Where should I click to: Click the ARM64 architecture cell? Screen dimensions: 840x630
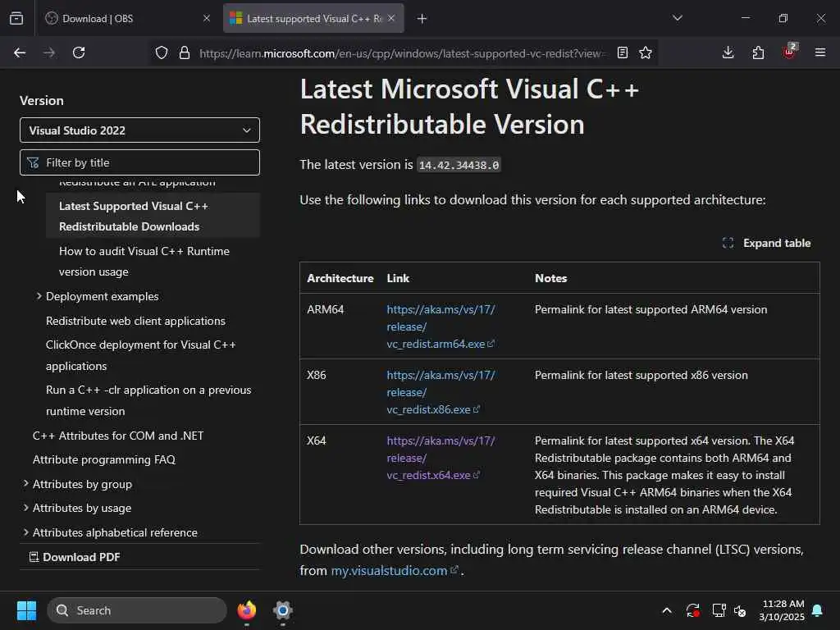click(x=325, y=309)
